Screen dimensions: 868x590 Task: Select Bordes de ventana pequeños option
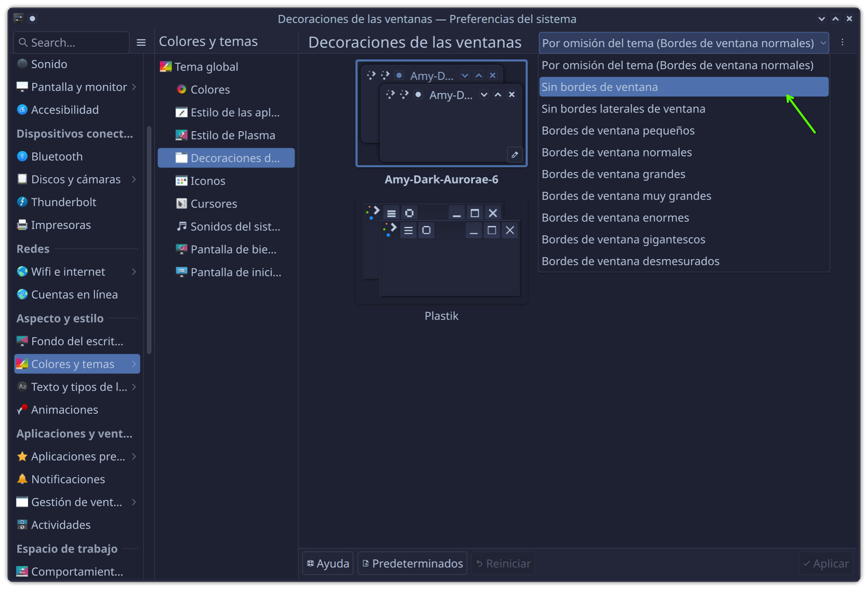tap(618, 131)
